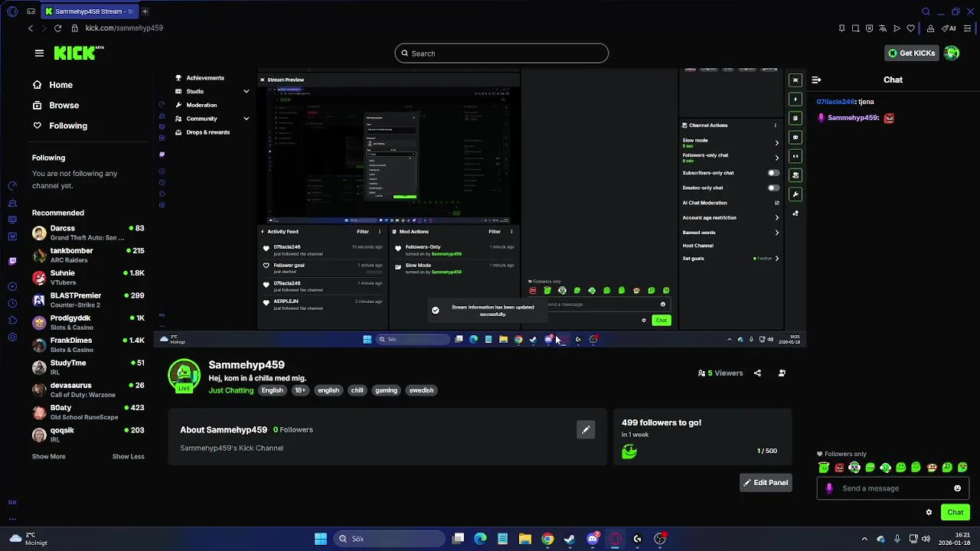Image resolution: width=980 pixels, height=551 pixels.
Task: Open Channel Actions three-dot menu
Action: click(775, 125)
